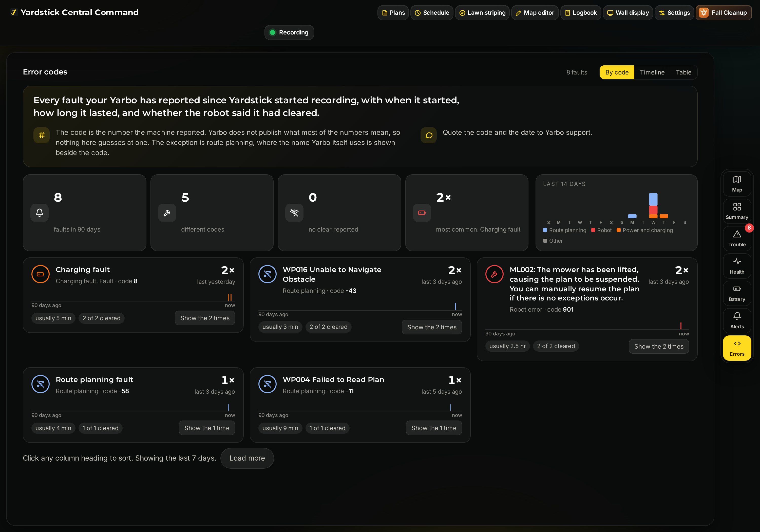Screen dimensions: 760x532
Task: Click the wrench icon on different codes card
Action: (167, 213)
